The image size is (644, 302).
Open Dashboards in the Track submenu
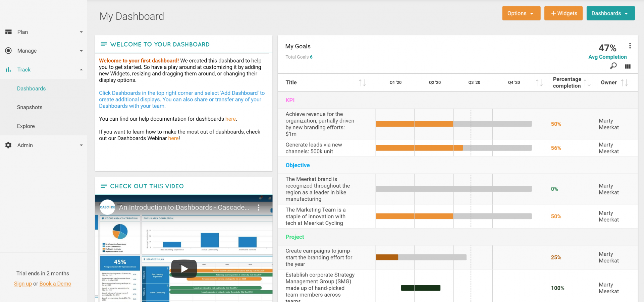[x=32, y=88]
